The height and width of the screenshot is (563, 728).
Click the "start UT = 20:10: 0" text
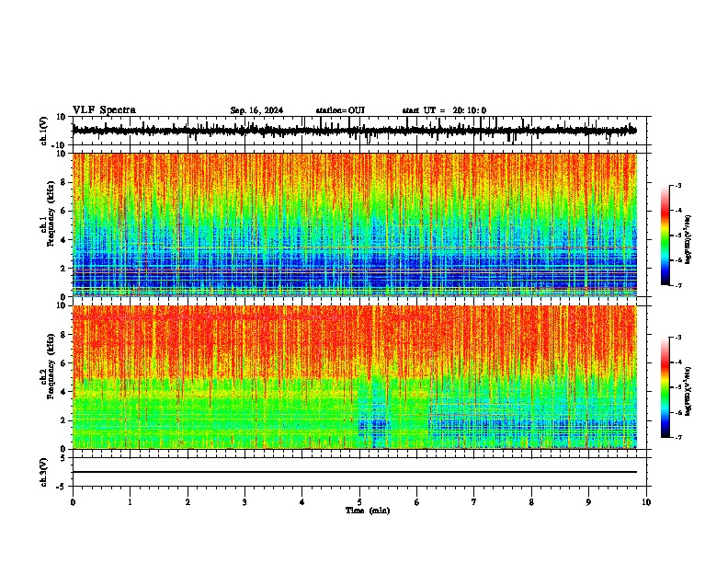[444, 110]
